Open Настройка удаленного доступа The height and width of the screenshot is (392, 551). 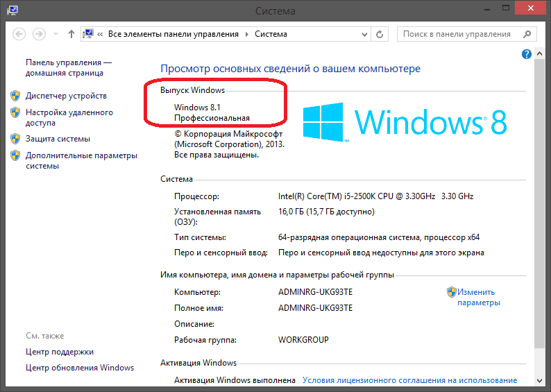click(x=69, y=117)
